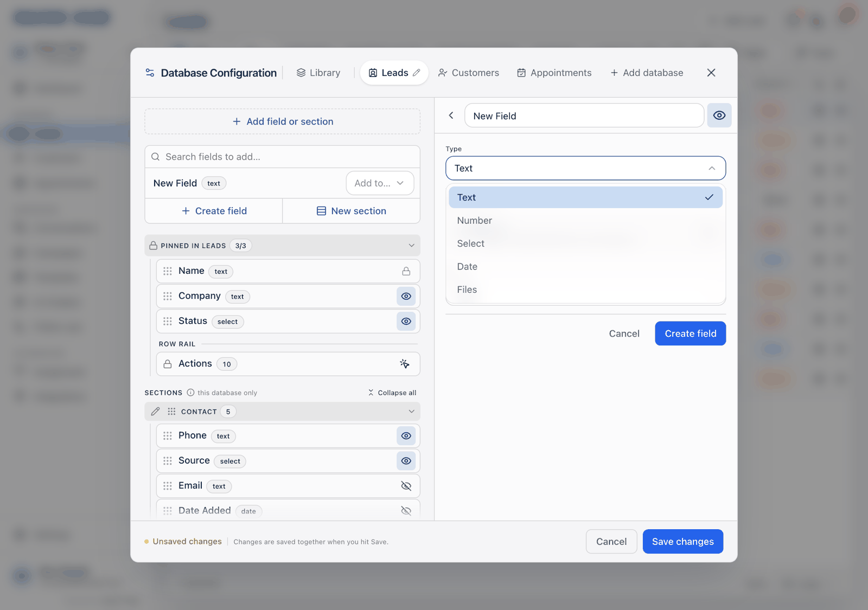Click the lock icon on Name row
This screenshot has width=868, height=610.
click(406, 271)
